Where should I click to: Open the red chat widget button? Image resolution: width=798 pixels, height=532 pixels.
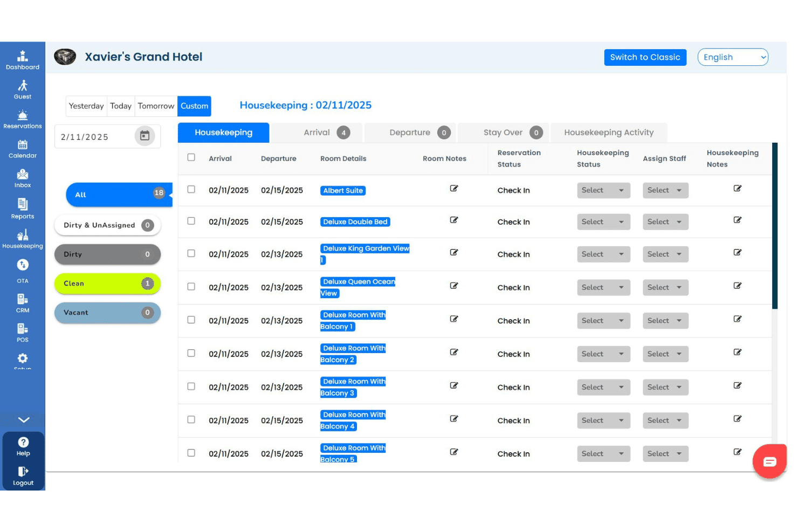pos(769,461)
